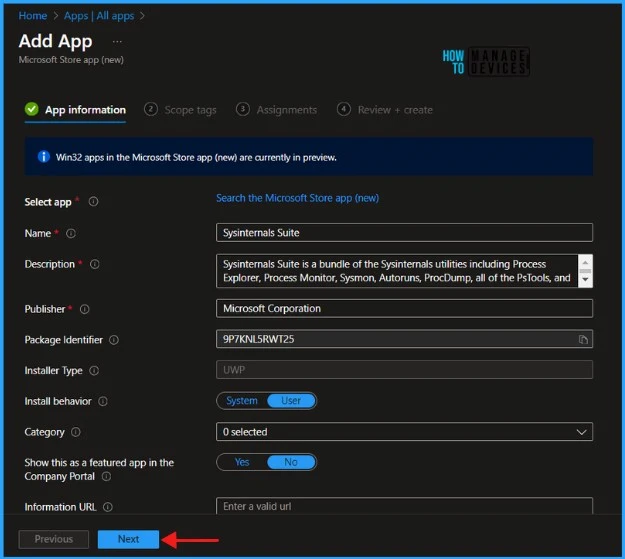The width and height of the screenshot is (625, 559).
Task: Click Search the Microsoft Store app (new) link
Action: coord(297,198)
